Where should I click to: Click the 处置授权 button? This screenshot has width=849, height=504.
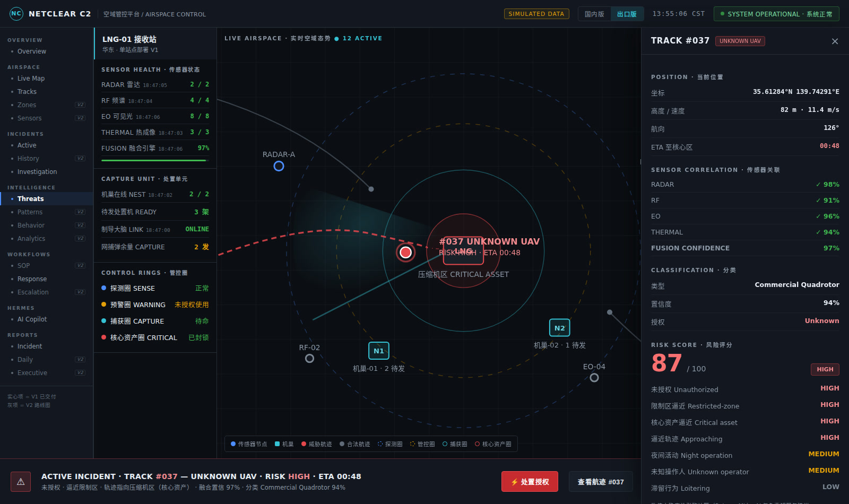[530, 482]
